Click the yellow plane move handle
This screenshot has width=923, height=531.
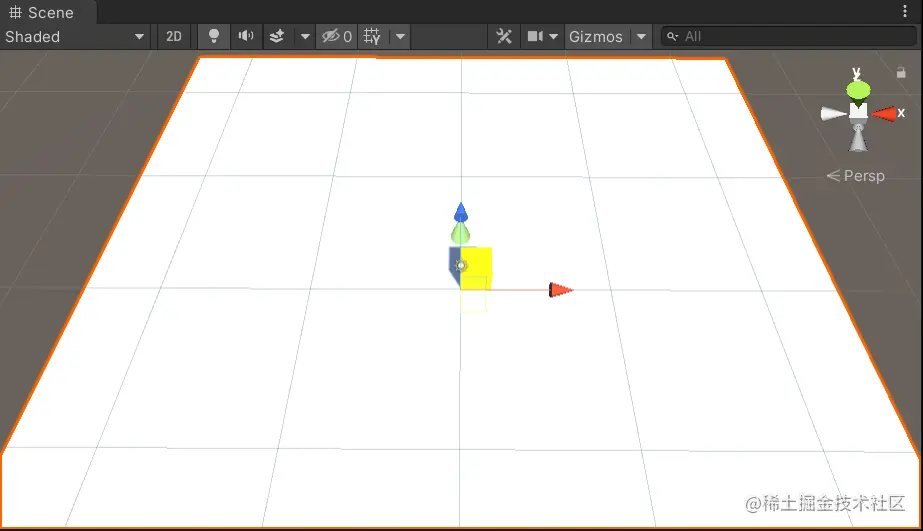[476, 268]
